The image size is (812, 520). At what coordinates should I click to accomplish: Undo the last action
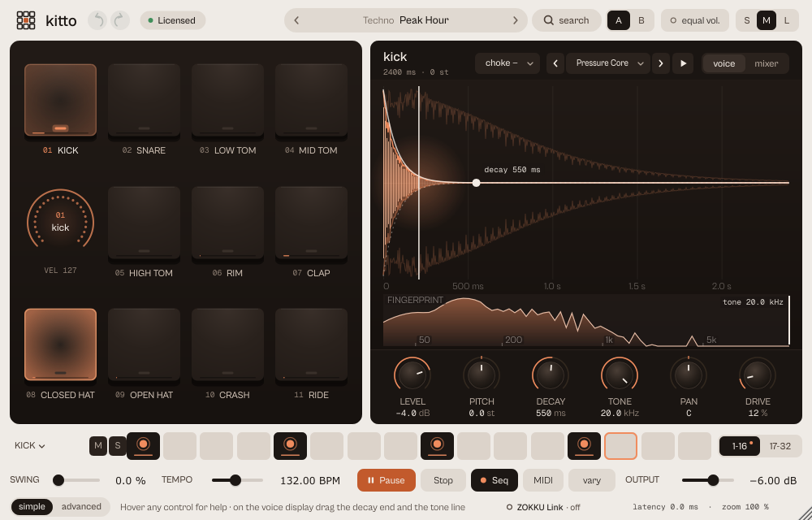pyautogui.click(x=98, y=20)
